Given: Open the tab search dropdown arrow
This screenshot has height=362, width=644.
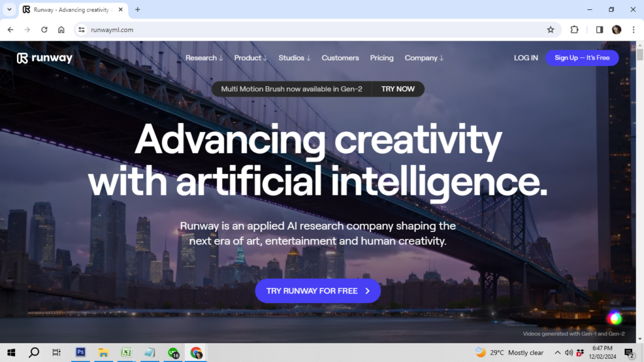Looking at the screenshot, I should [9, 9].
